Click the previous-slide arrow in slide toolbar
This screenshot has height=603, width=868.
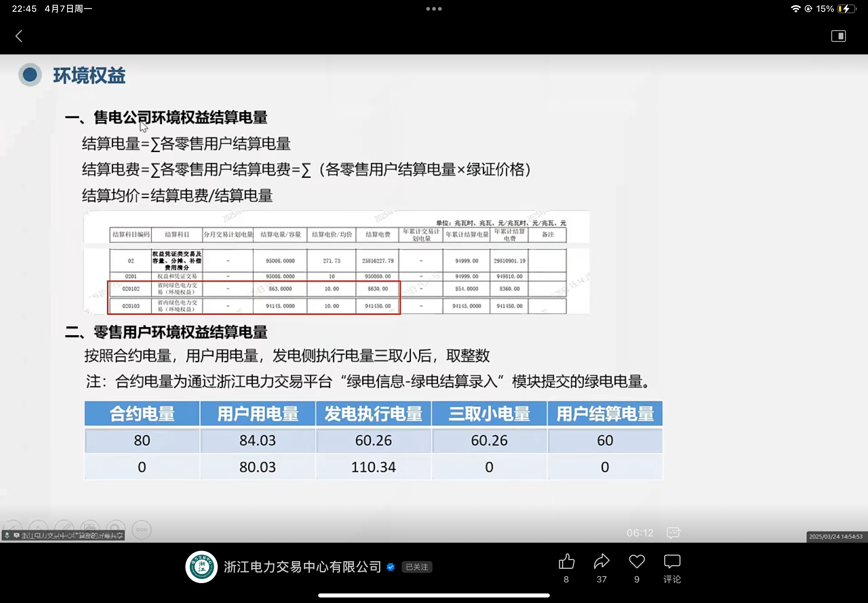click(x=12, y=528)
